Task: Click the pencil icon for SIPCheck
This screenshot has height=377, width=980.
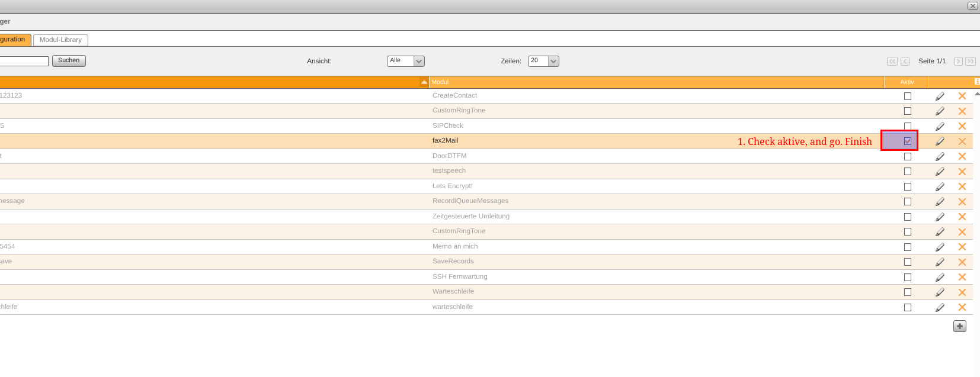Action: (940, 126)
